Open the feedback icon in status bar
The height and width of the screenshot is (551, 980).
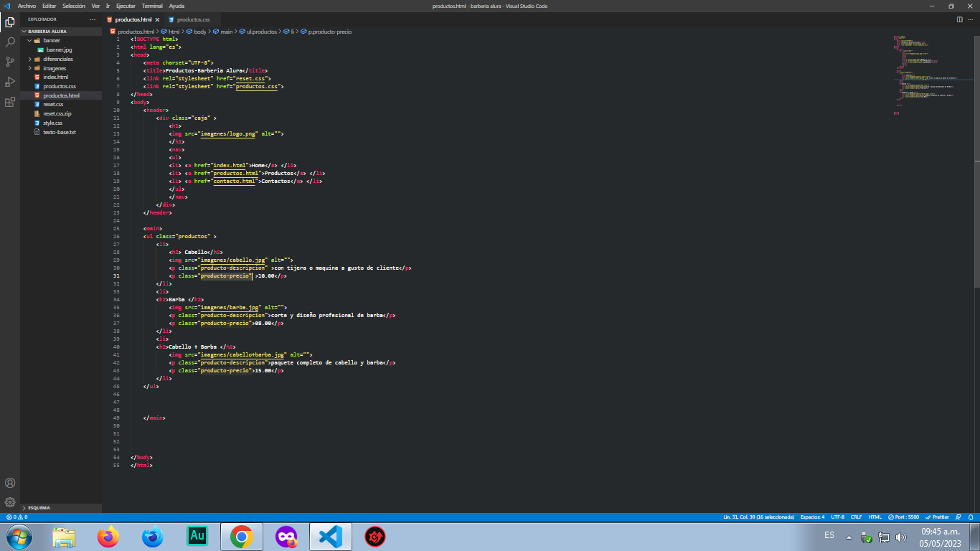[959, 517]
